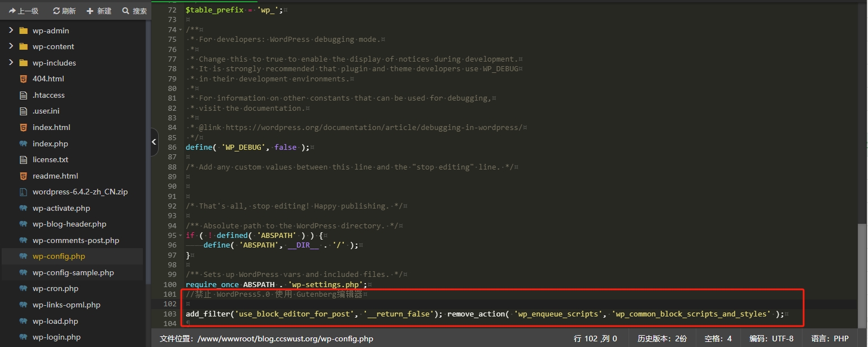Screen dimensions: 868x347
Task: Click the zip icon for wordpress-6.4.2-zh_CN.zip
Action: pyautogui.click(x=23, y=192)
